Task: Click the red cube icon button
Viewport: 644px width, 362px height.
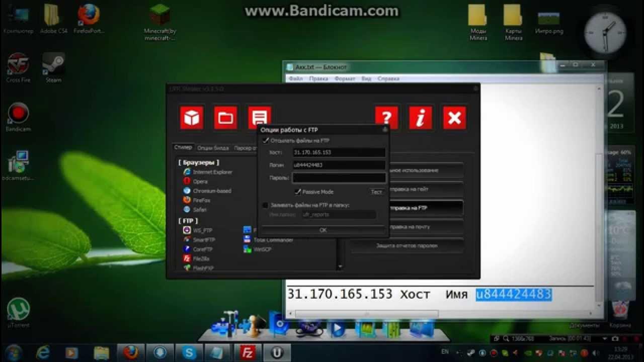Action: pos(192,118)
